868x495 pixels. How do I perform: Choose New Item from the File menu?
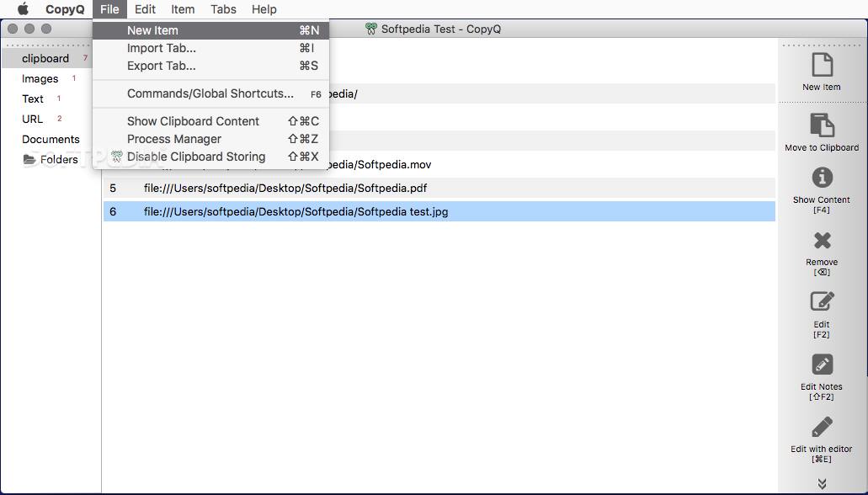click(x=211, y=30)
